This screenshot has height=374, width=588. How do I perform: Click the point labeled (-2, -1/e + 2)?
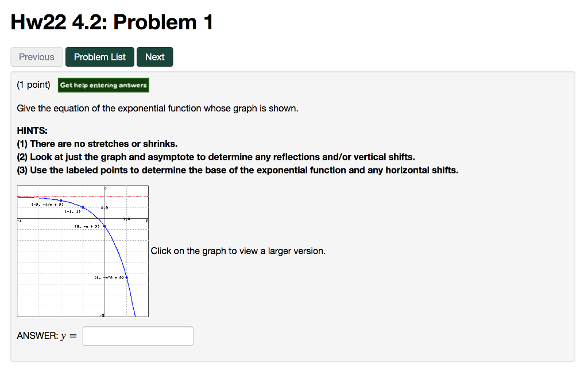click(x=61, y=200)
